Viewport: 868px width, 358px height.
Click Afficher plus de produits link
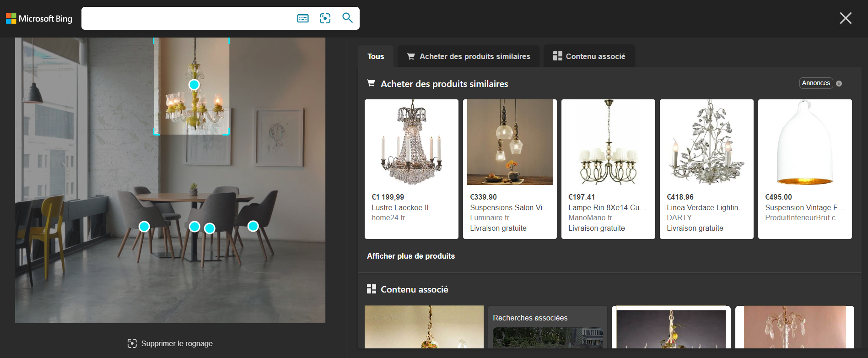(411, 256)
